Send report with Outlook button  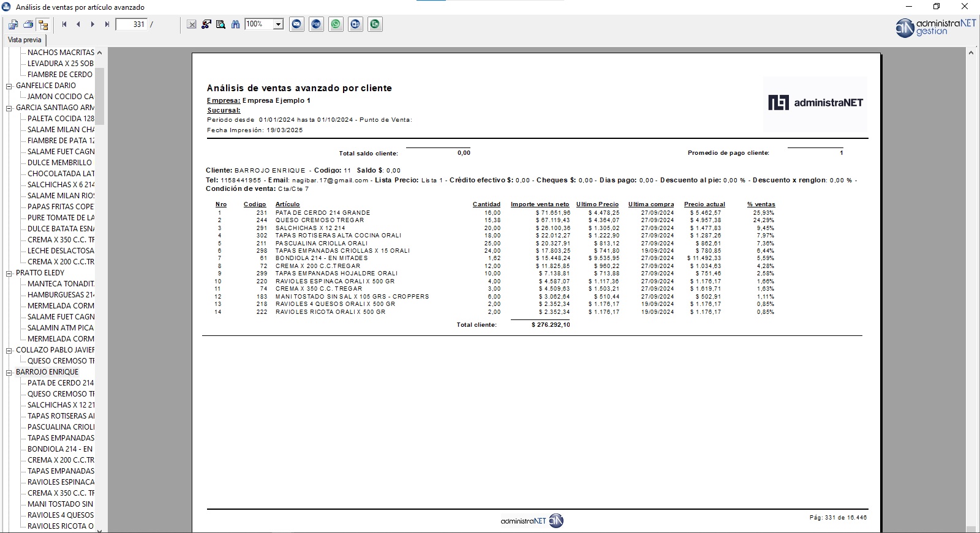pos(356,24)
